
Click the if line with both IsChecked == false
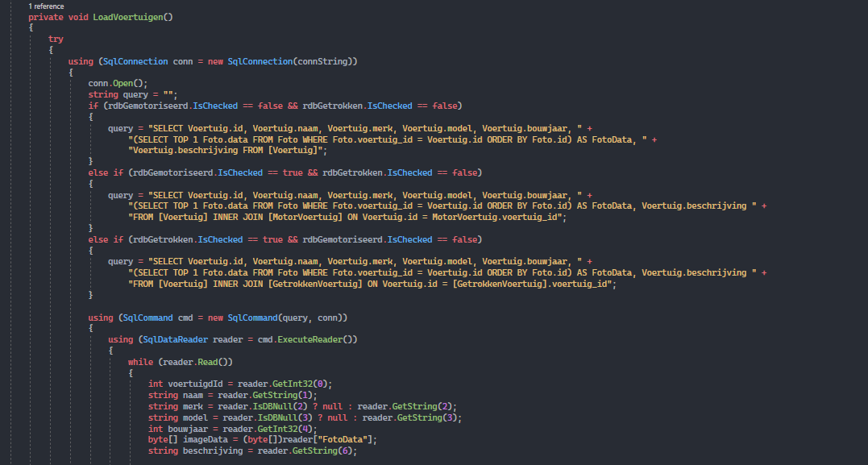275,106
